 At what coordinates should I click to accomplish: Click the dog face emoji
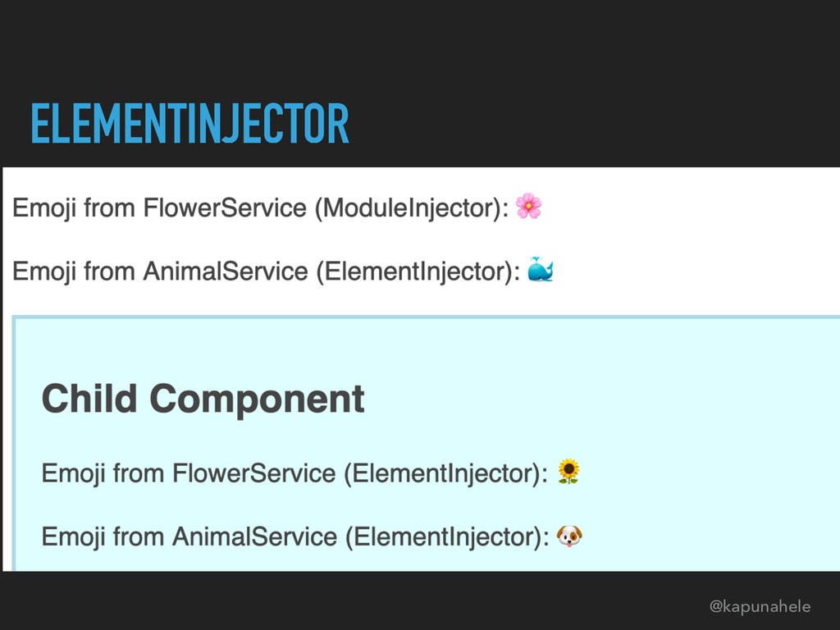(x=569, y=536)
